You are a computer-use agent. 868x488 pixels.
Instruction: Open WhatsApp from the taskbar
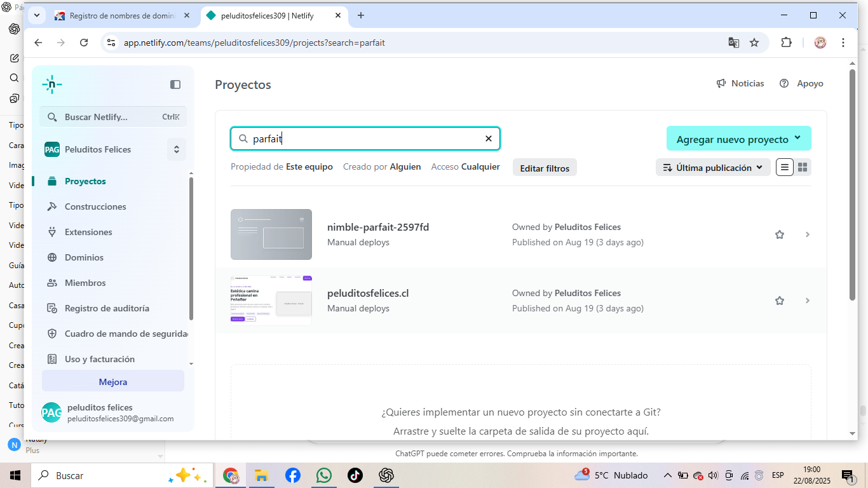click(x=324, y=475)
